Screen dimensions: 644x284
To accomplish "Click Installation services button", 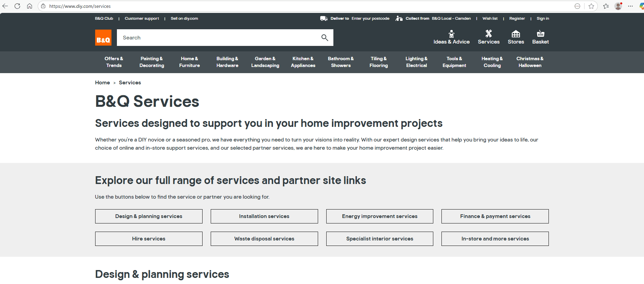I will 264,216.
